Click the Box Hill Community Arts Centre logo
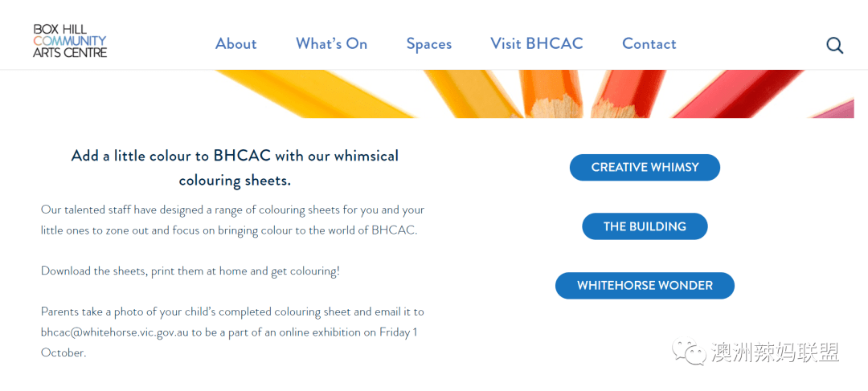868x391 pixels. click(70, 40)
